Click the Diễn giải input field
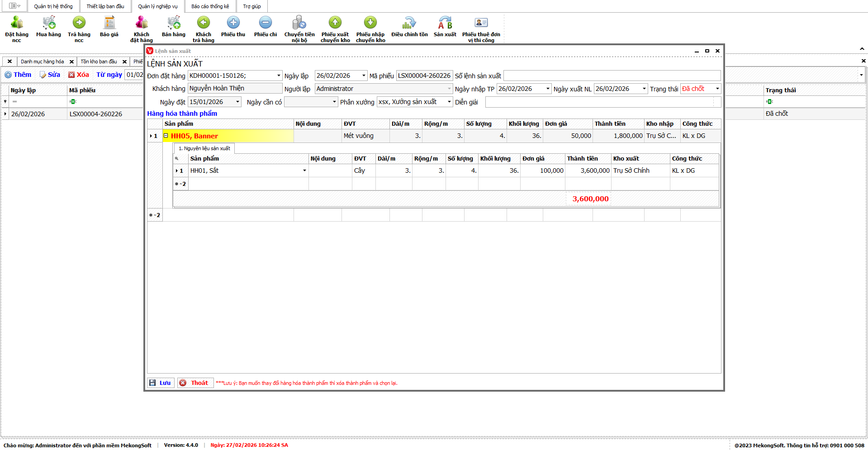 click(x=602, y=102)
